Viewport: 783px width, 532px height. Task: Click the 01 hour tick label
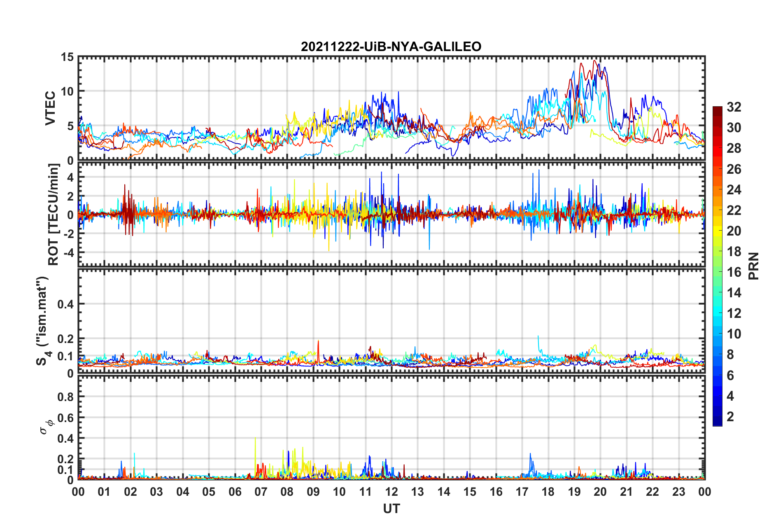tap(104, 492)
